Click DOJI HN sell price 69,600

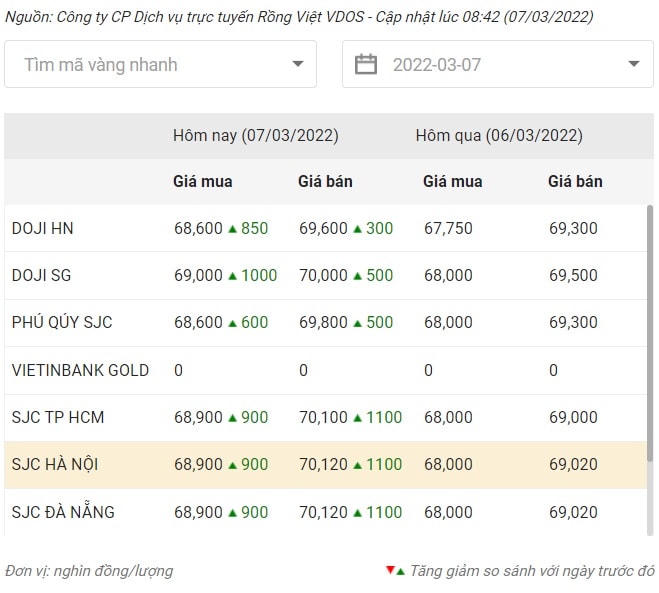(x=323, y=228)
